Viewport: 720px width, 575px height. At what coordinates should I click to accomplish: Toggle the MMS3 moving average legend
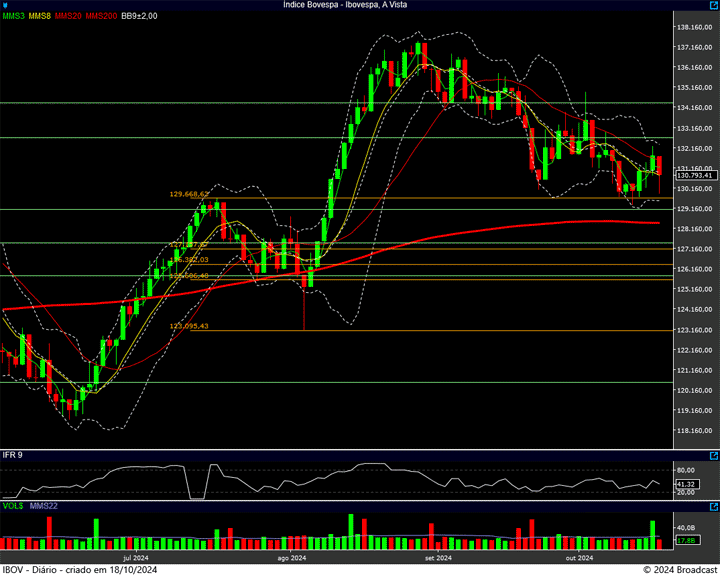(13, 16)
